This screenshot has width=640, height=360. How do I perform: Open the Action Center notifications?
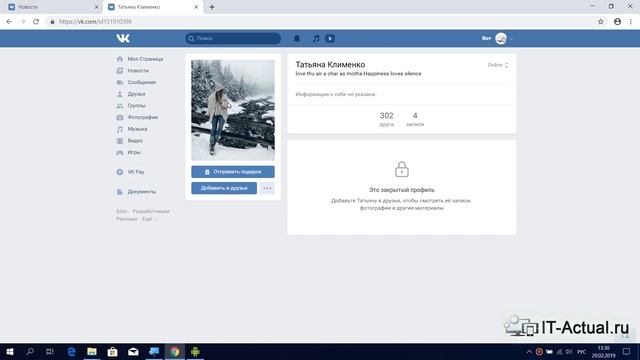627,352
